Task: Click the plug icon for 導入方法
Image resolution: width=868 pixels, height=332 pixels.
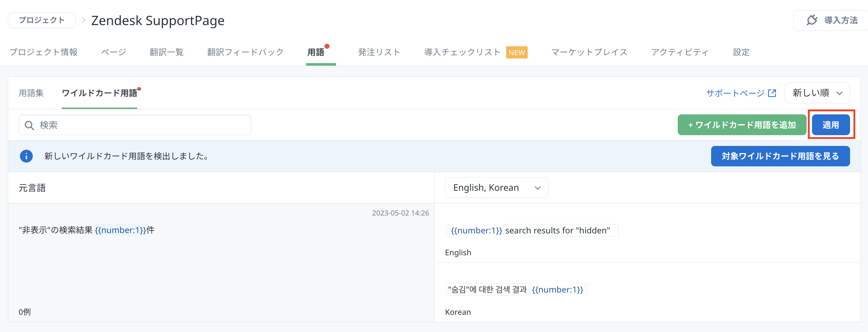Action: click(x=812, y=20)
